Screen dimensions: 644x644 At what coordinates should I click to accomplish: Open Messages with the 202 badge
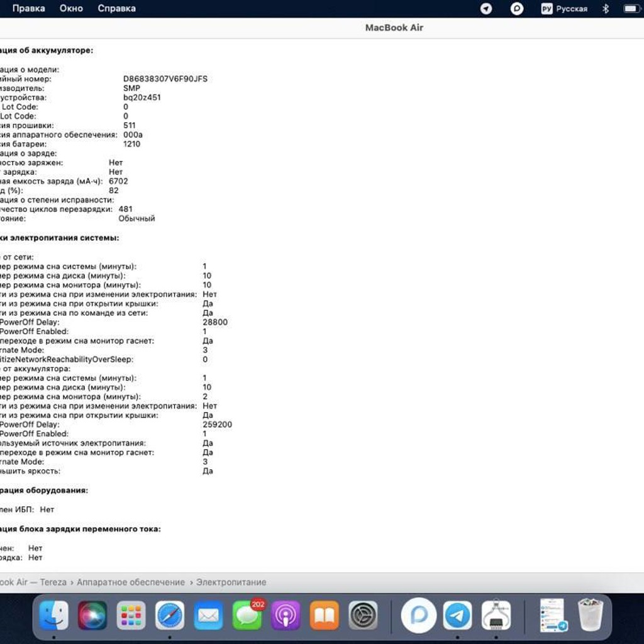[248, 615]
